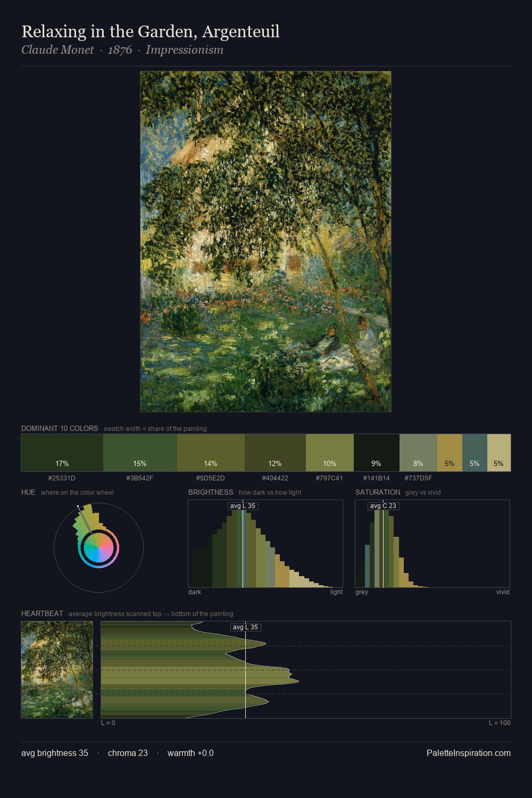Click the SATURATION section heading
The height and width of the screenshot is (798, 532).
(378, 492)
